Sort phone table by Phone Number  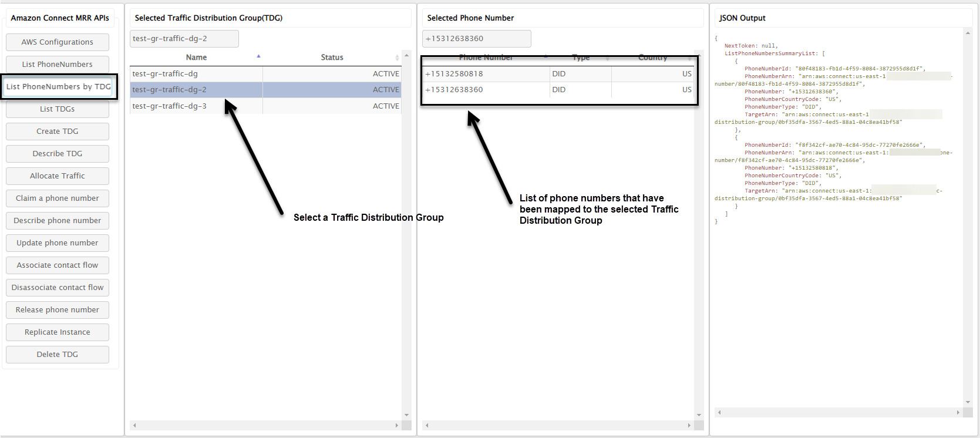(x=486, y=58)
